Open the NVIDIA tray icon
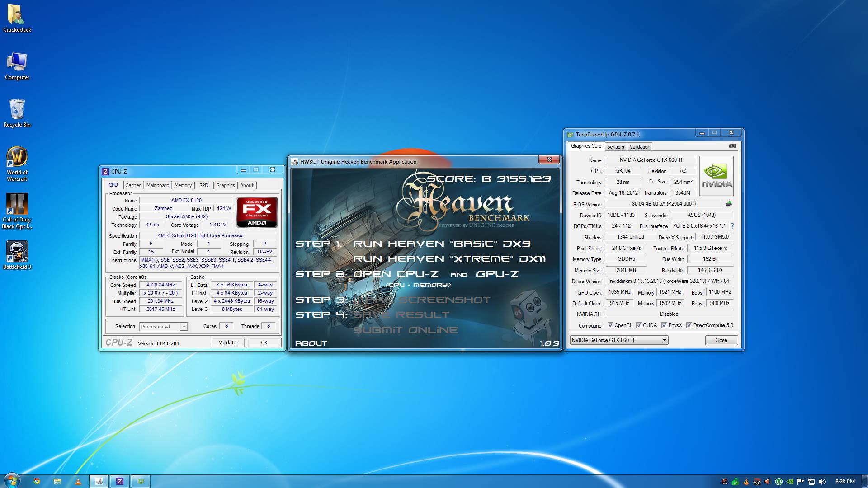868x488 pixels. (790, 482)
